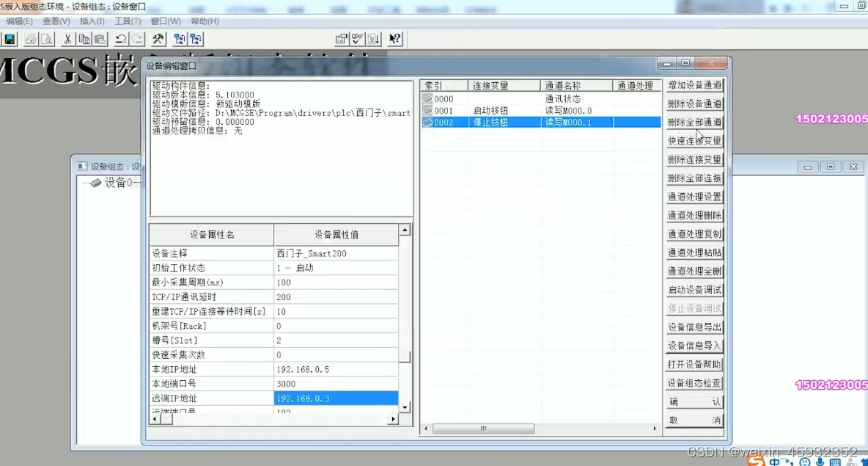Click the 设备0 device icon in tree

(x=95, y=183)
